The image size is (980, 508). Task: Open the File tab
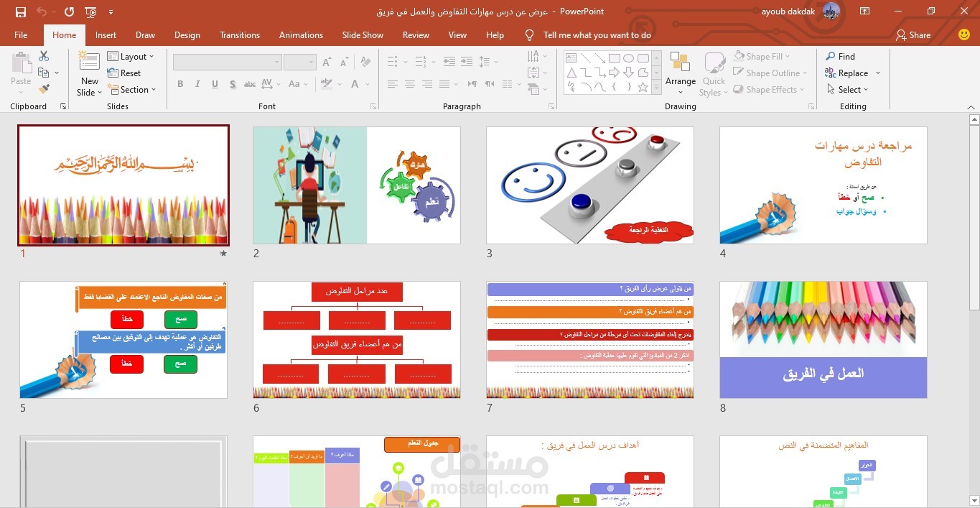(21, 34)
